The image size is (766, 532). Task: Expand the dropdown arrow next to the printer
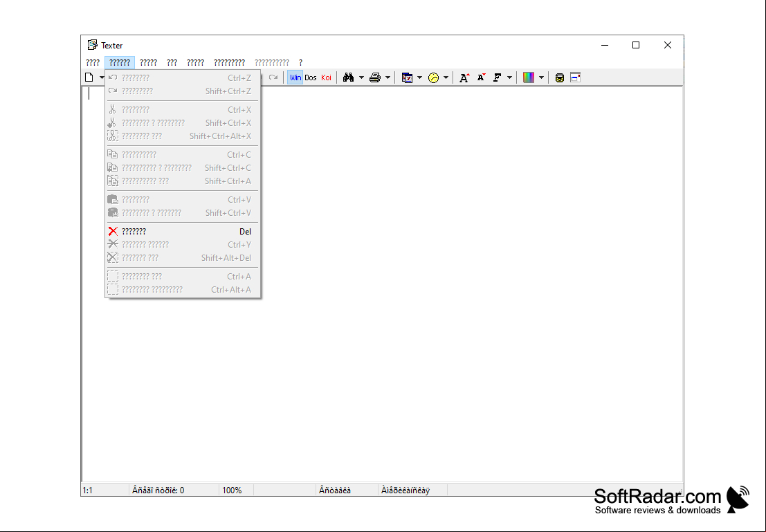tap(388, 77)
